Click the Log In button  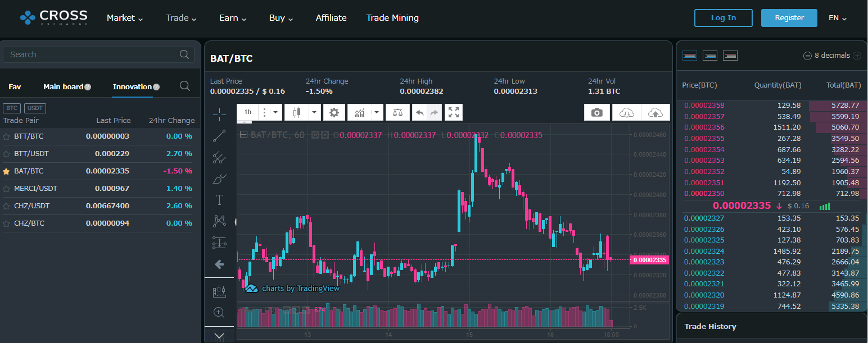723,18
